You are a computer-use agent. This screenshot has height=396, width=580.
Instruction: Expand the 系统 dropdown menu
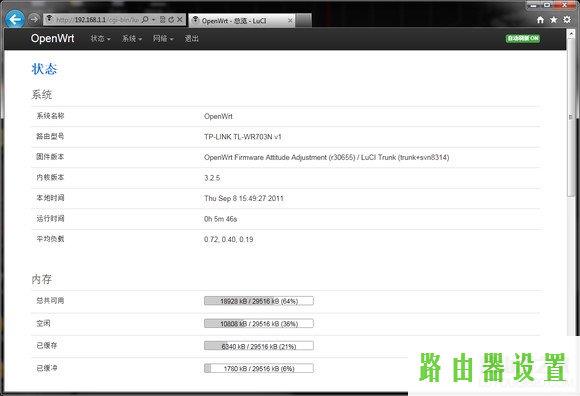132,38
